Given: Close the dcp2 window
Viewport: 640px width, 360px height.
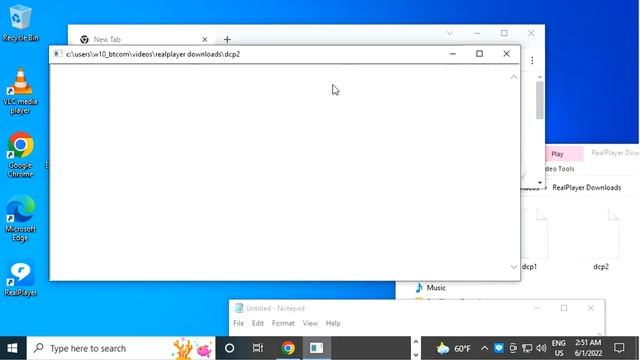Looking at the screenshot, I should point(507,54).
